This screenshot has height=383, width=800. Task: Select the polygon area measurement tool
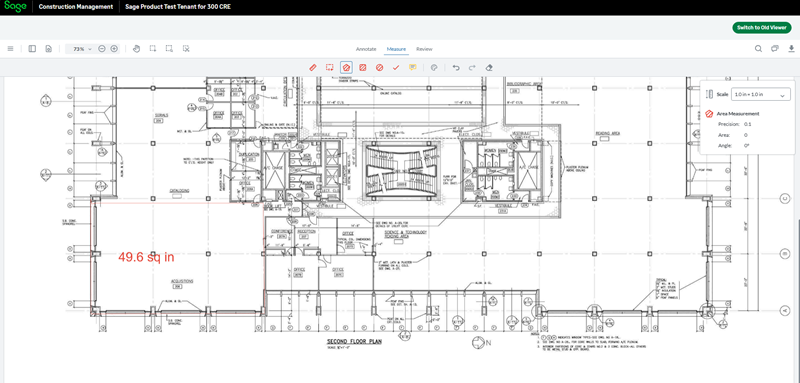(346, 67)
